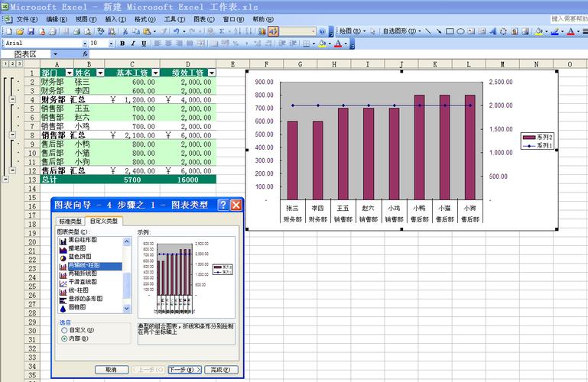Image resolution: width=588 pixels, height=382 pixels.
Task: Toggle the highlighted Drawing toolbar icon
Action: [x=273, y=31]
